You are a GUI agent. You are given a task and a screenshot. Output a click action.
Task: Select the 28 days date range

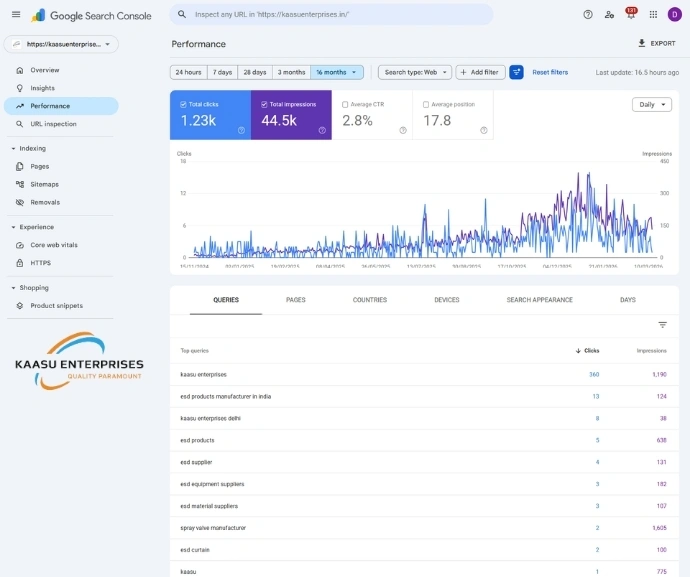pyautogui.click(x=255, y=72)
